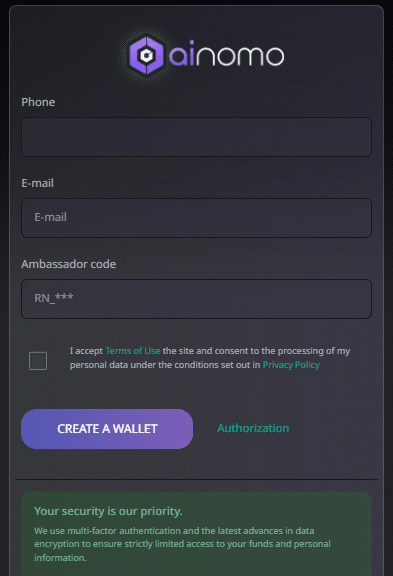Screen dimensions: 393x576
Task: Open the Terms of Use link
Action: [x=133, y=351]
